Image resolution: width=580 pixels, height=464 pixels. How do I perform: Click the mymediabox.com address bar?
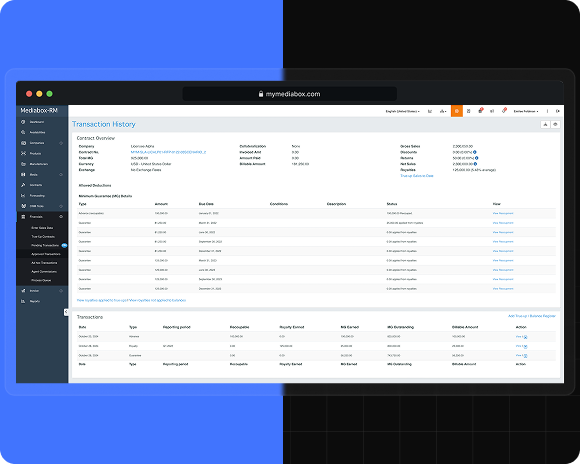pyautogui.click(x=290, y=94)
